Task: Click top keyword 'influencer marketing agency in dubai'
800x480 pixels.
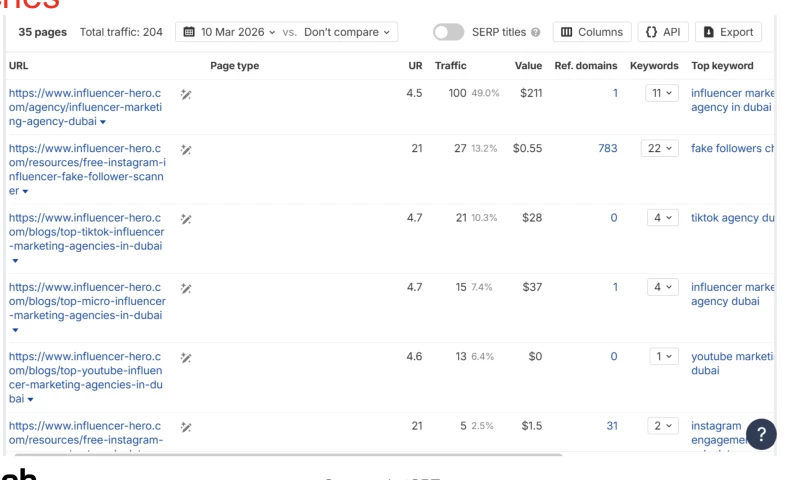Action: pyautogui.click(x=732, y=100)
